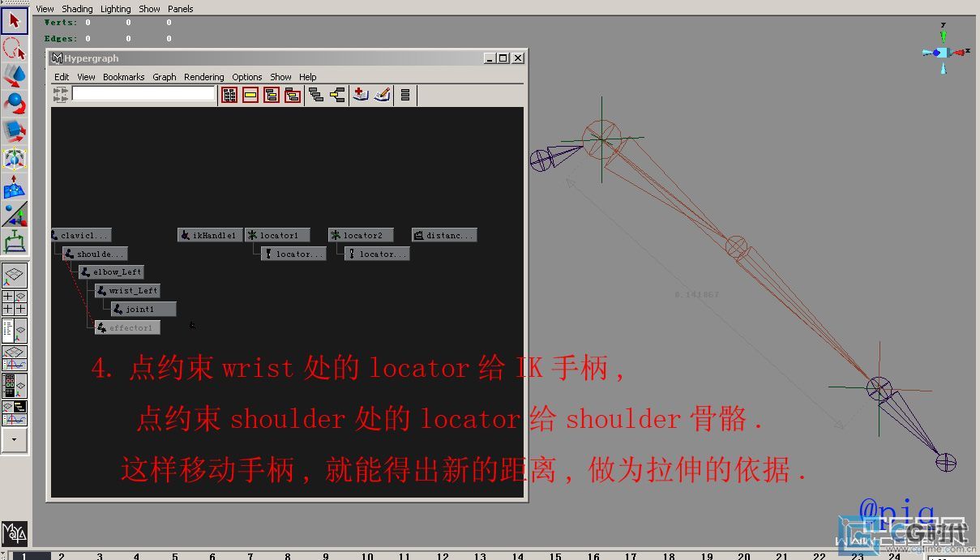Switch to persp/hypergraph/graph layout

[x=15, y=413]
